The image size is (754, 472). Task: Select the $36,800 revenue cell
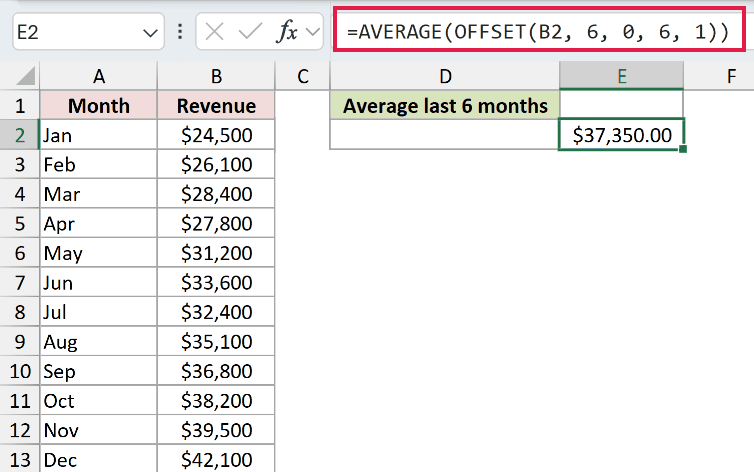coord(216,371)
